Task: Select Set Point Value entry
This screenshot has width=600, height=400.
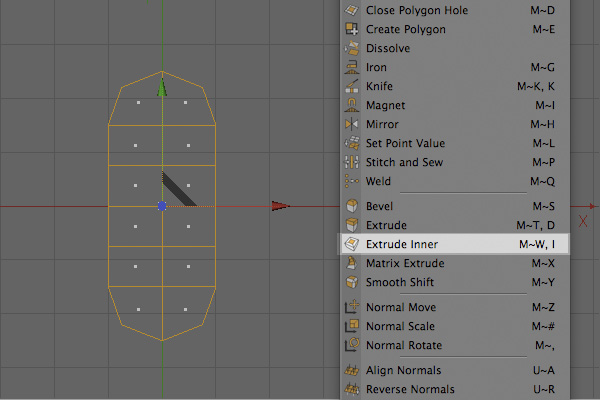Action: [455, 143]
